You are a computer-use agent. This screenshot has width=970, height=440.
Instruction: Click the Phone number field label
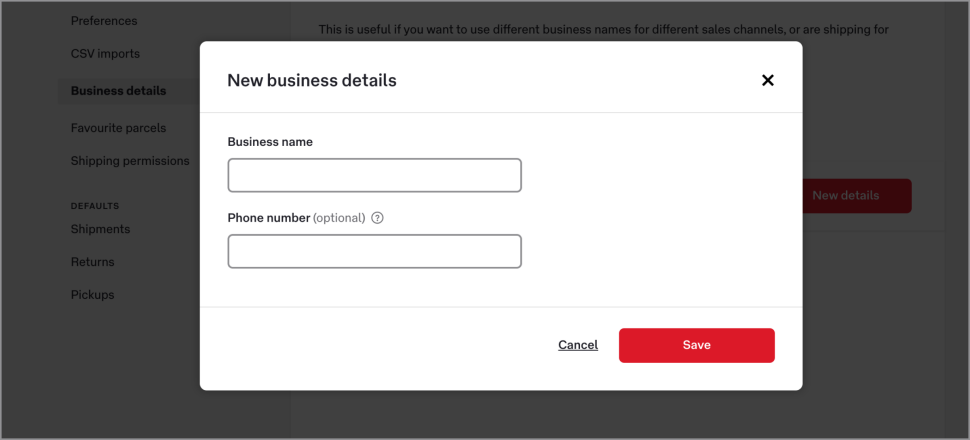[x=268, y=218]
